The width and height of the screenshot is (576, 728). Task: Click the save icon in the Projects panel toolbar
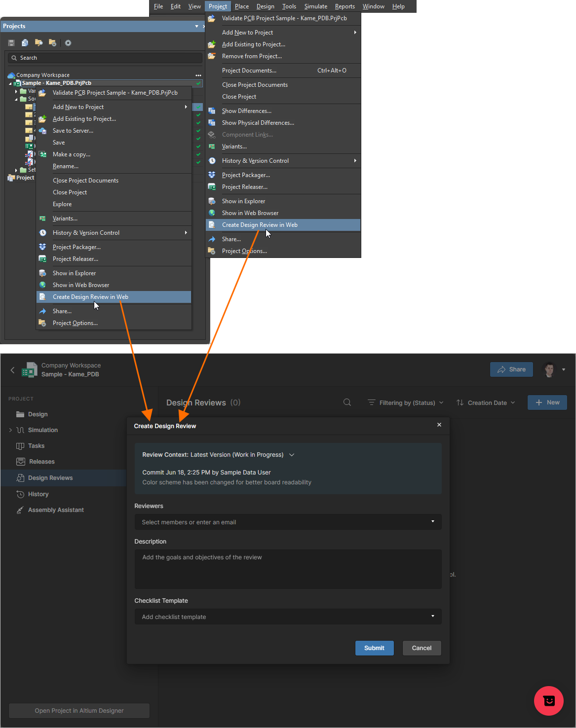click(x=11, y=43)
